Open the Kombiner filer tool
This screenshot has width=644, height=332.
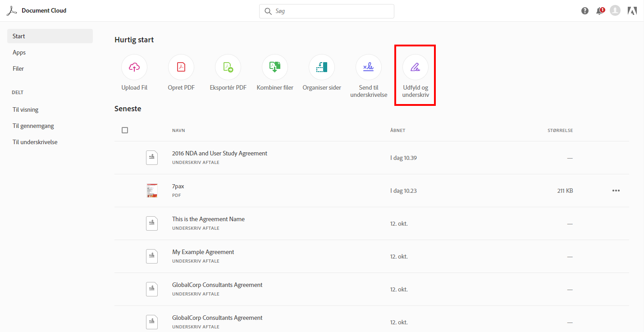(275, 67)
